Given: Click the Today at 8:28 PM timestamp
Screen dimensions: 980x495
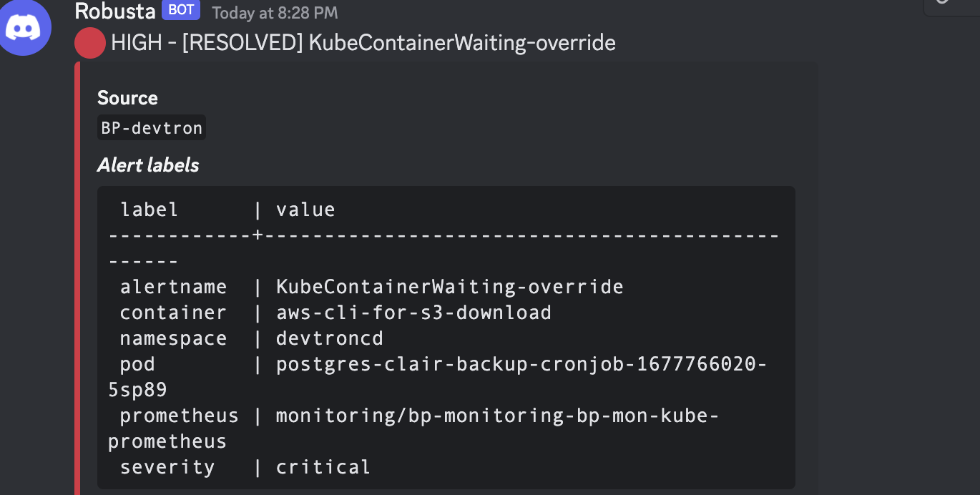Looking at the screenshot, I should tap(273, 11).
